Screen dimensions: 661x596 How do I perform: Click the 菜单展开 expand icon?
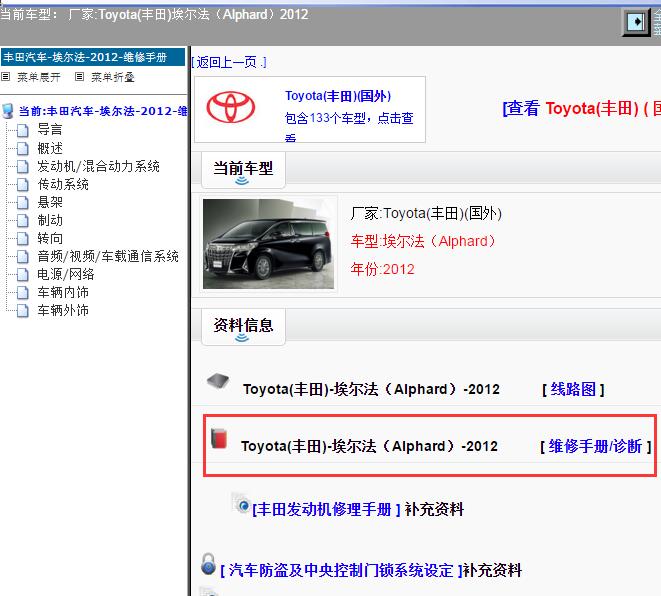click(x=5, y=77)
